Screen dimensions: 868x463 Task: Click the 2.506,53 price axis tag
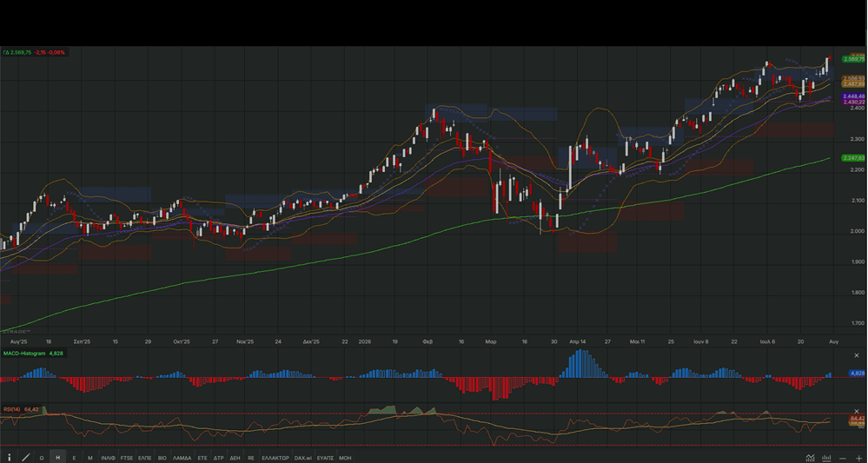[x=853, y=78]
